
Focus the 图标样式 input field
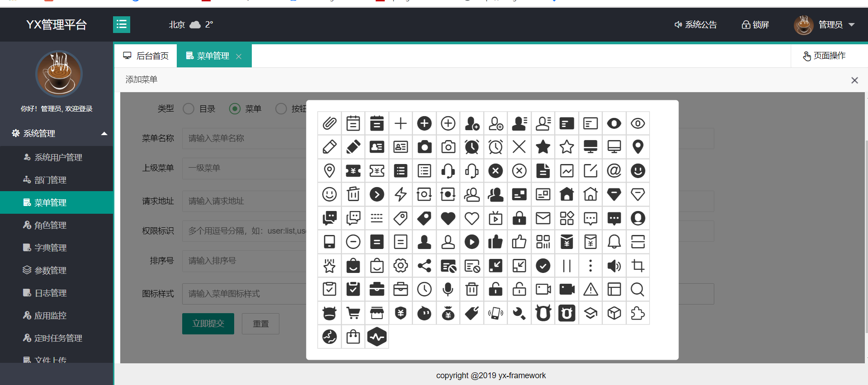click(x=448, y=294)
